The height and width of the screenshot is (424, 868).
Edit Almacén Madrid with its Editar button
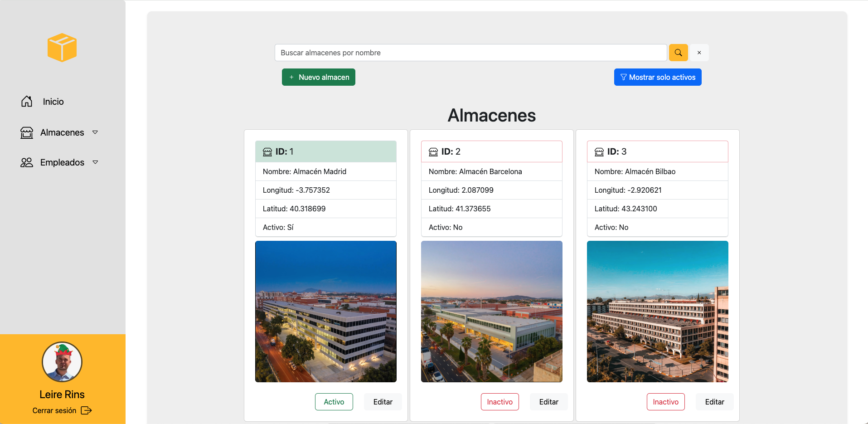coord(383,402)
